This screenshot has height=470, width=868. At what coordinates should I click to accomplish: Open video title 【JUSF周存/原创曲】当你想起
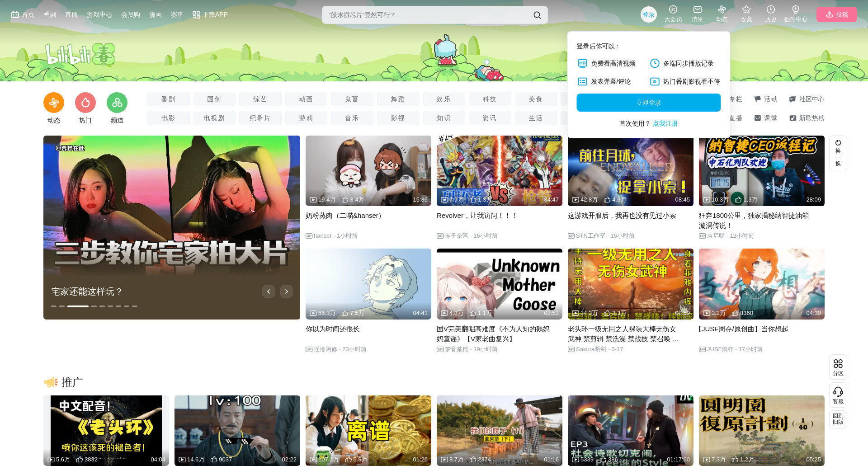click(744, 329)
